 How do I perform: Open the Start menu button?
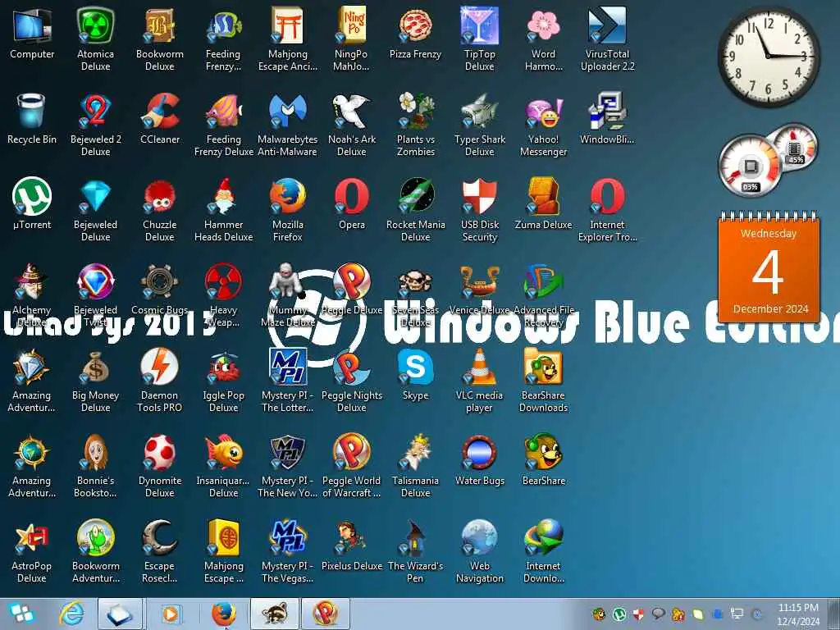(x=21, y=614)
